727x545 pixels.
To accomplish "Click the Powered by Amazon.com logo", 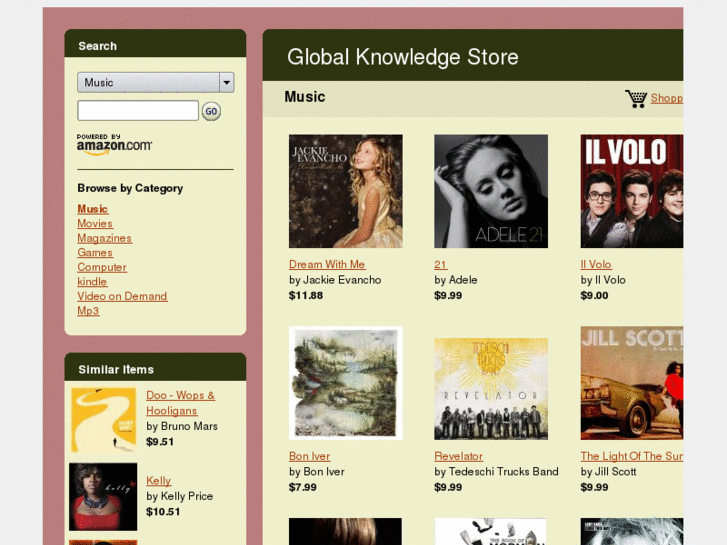I will pyautogui.click(x=114, y=144).
